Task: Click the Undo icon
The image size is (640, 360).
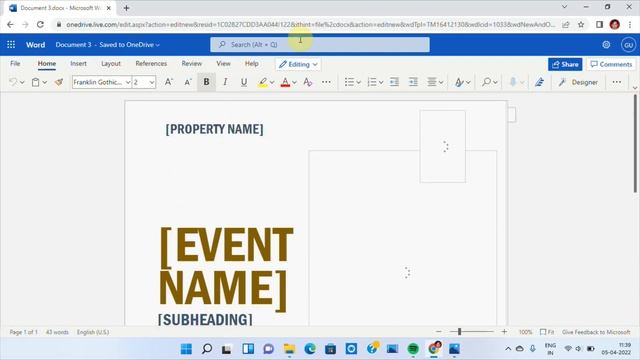Action: pos(13,82)
